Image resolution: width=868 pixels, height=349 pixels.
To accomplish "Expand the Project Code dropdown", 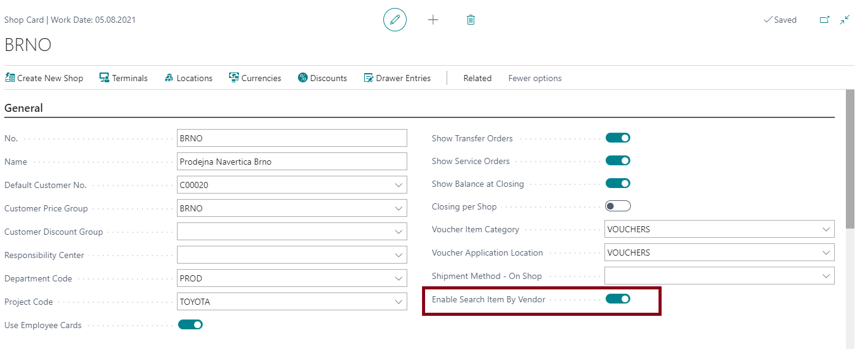I will (x=399, y=302).
